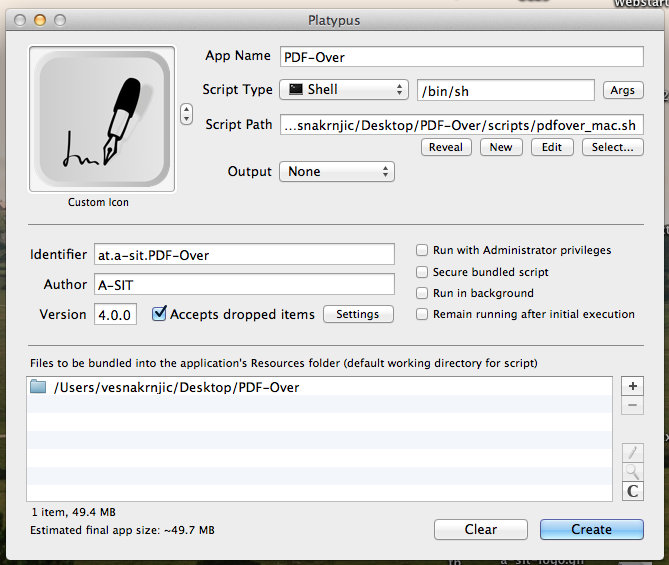Open the Output dropdown set to None
The image size is (669, 565).
point(337,172)
